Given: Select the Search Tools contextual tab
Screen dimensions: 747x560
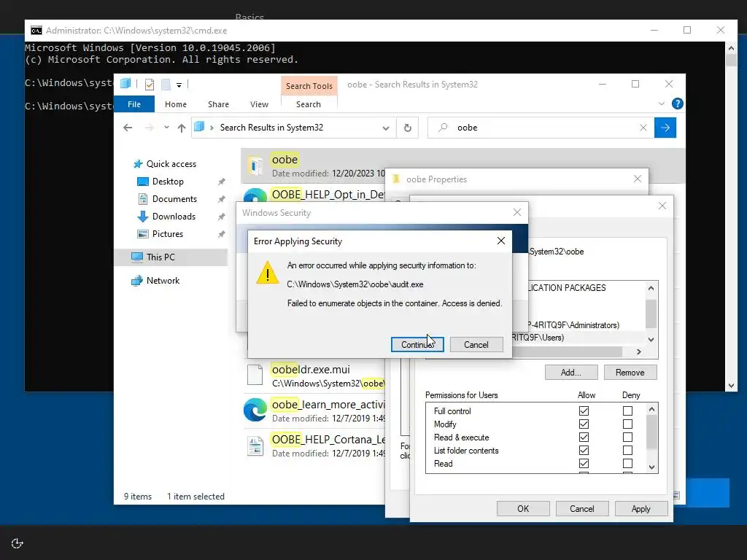Looking at the screenshot, I should tap(309, 86).
